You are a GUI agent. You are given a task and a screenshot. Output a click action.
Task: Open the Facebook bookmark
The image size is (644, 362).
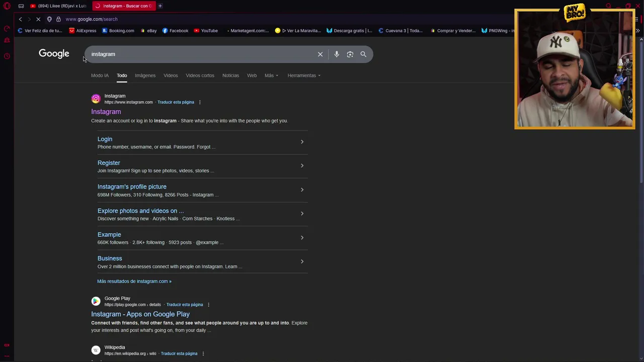pos(175,31)
